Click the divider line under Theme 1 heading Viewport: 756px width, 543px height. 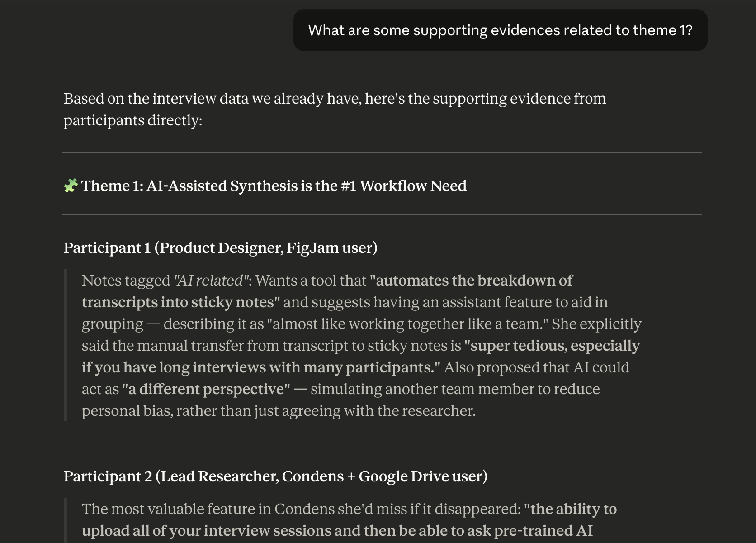pyautogui.click(x=382, y=215)
